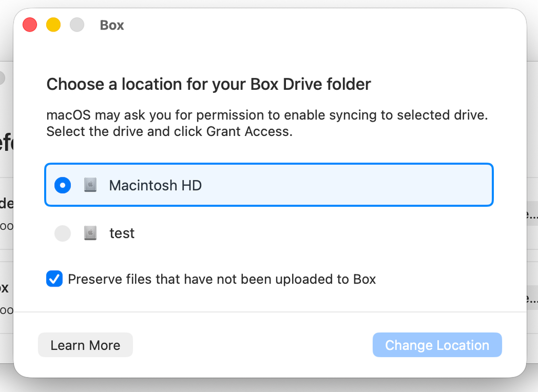
Task: Minimize the Box window with yellow button
Action: (x=54, y=25)
